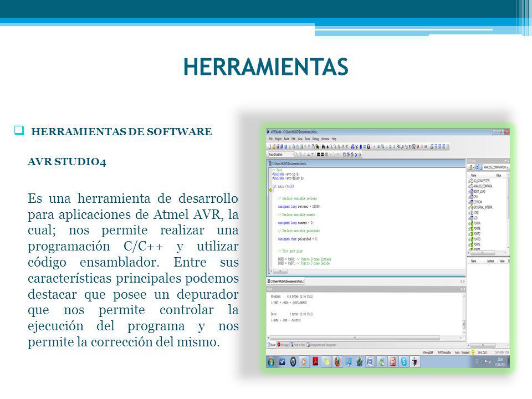Click the Windows Start button
532x399 pixels.
pyautogui.click(x=271, y=362)
